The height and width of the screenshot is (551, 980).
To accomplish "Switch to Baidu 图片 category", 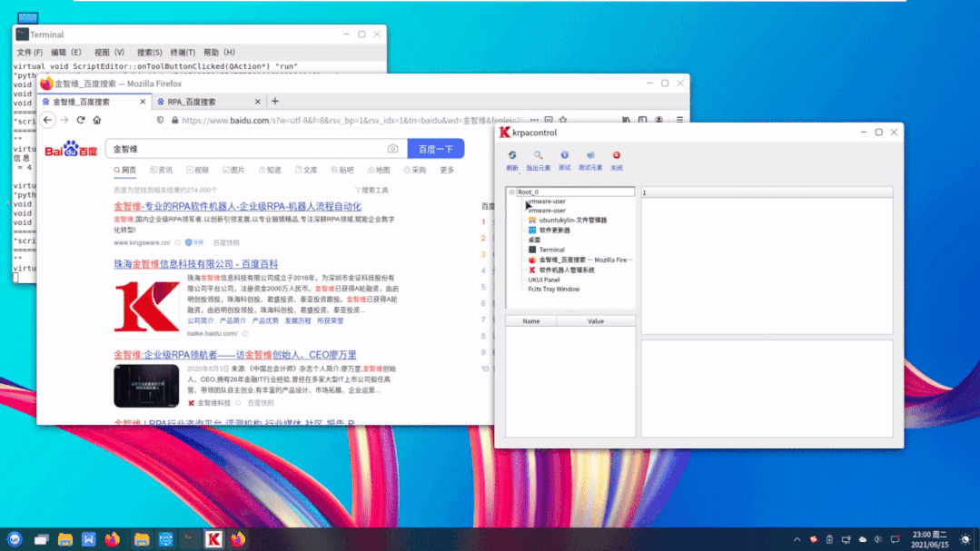I will tap(233, 170).
